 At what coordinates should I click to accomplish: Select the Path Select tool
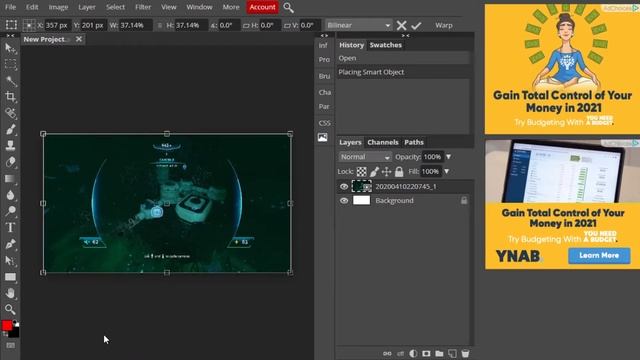click(x=10, y=260)
